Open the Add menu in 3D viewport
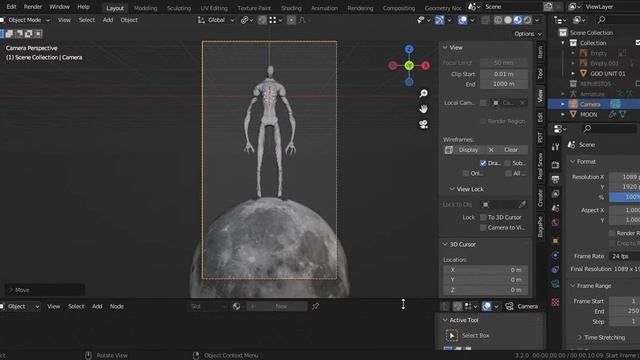This screenshot has height=360, width=640. [x=108, y=20]
